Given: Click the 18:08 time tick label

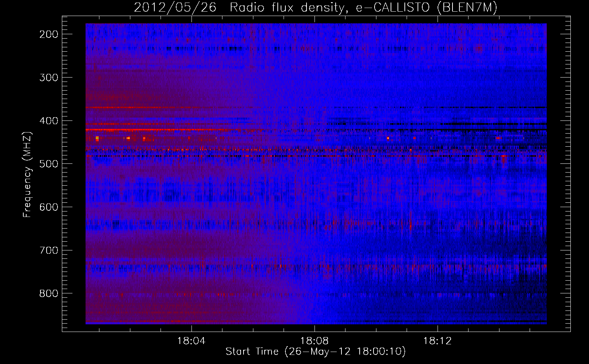Looking at the screenshot, I should click(314, 341).
